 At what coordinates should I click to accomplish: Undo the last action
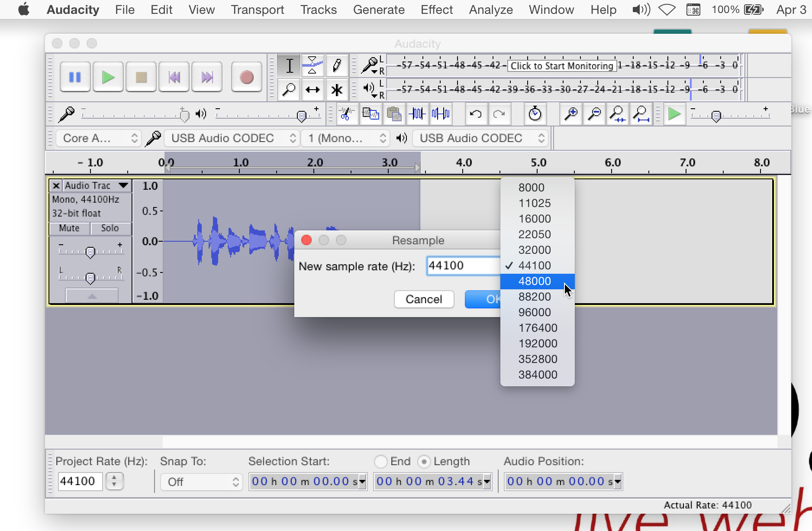coord(476,114)
